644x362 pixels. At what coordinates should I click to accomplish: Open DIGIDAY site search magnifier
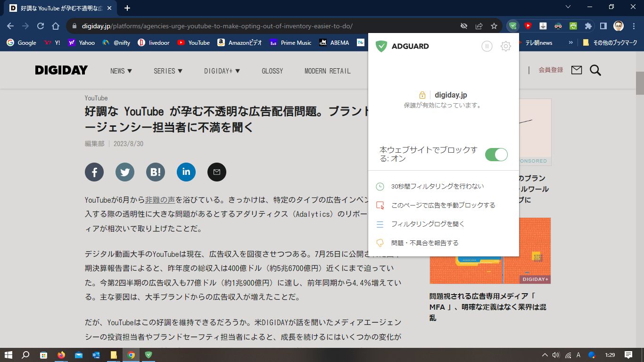tap(595, 70)
